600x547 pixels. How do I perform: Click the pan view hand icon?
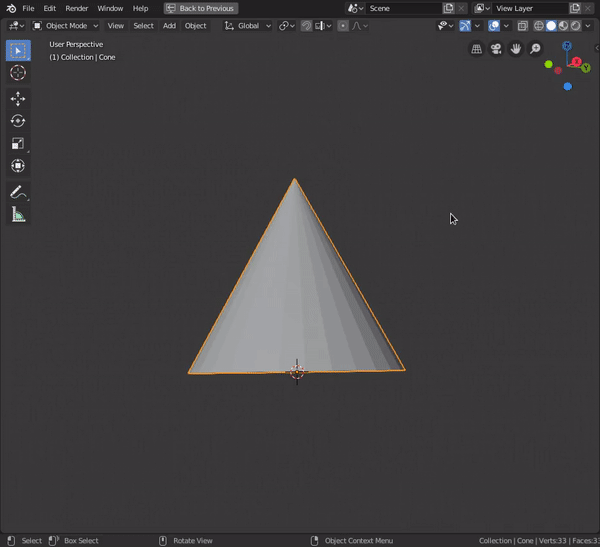point(516,49)
